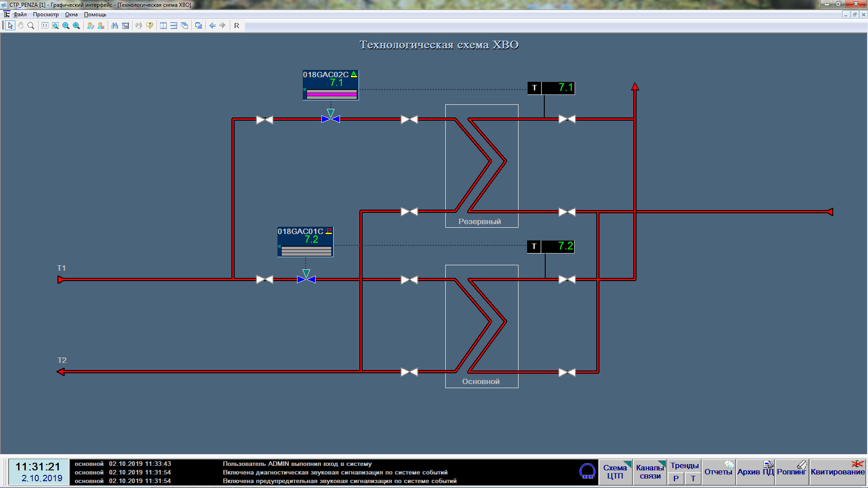
Task: Click the T1 inlet label
Action: [x=61, y=268]
